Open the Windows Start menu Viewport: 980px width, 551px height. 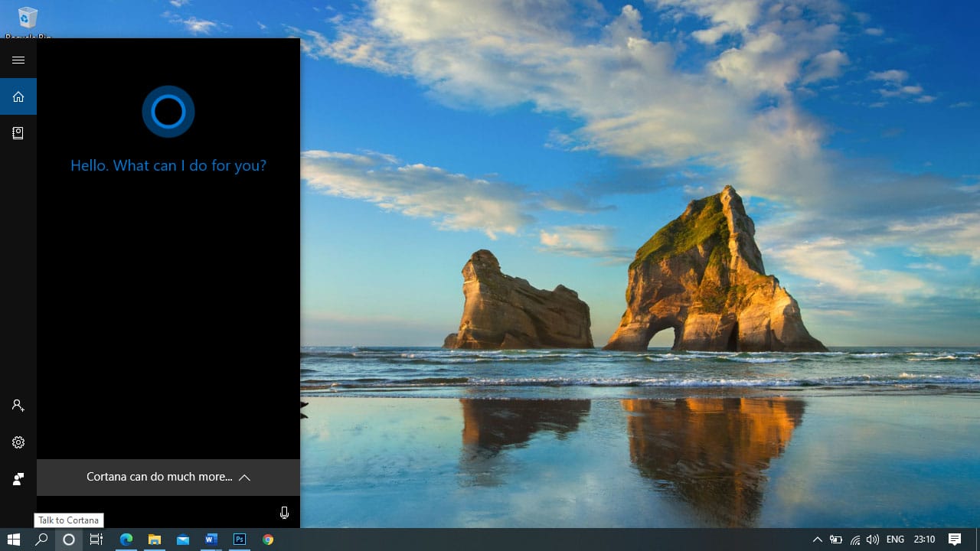[x=14, y=540]
